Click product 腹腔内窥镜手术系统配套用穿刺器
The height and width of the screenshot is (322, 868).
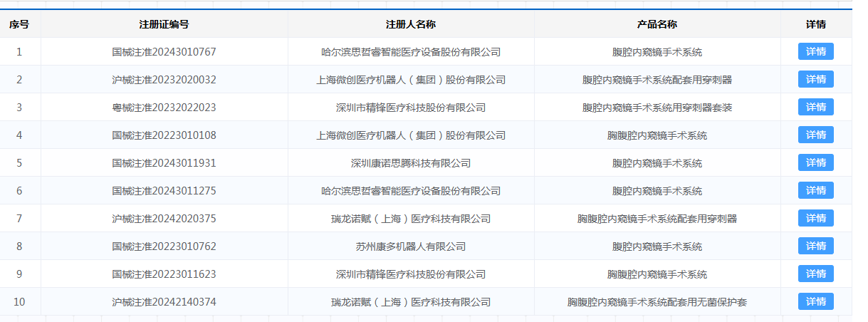click(657, 80)
